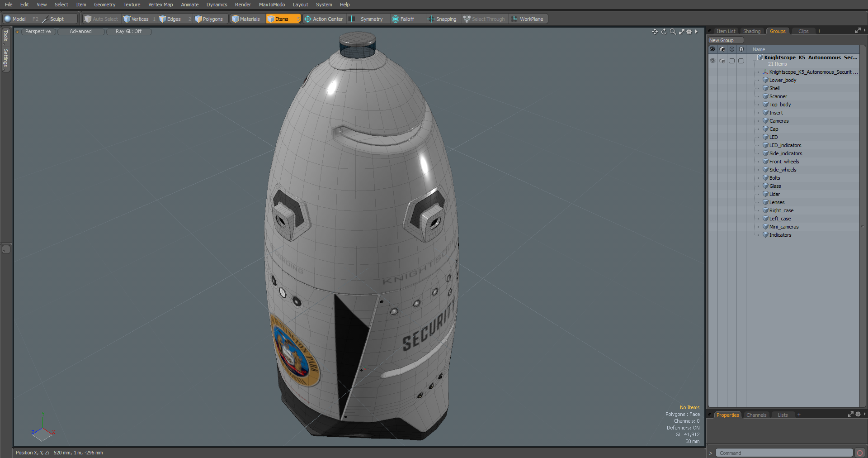Click the Scanner mesh icon
Image resolution: width=868 pixels, height=458 pixels.
coord(765,96)
